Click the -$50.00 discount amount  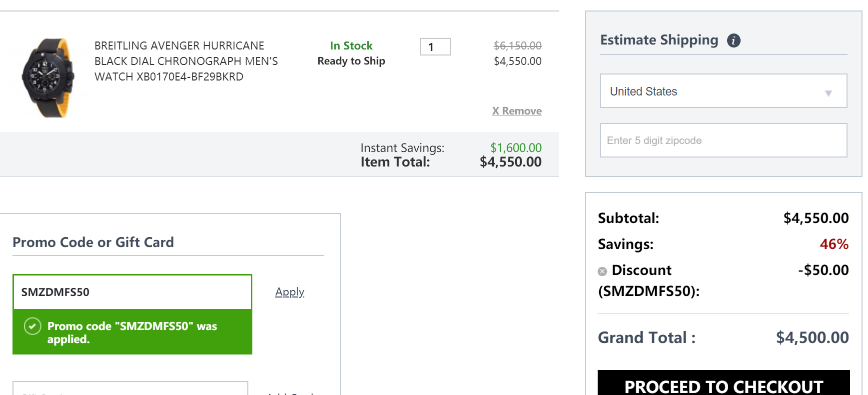click(x=824, y=270)
